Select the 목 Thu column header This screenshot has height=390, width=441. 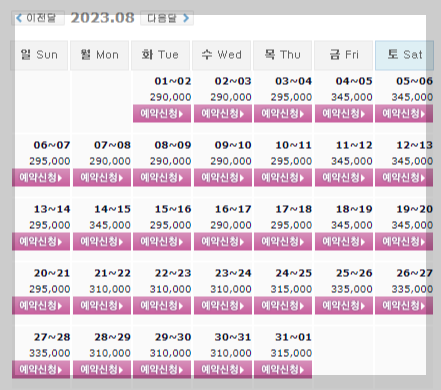point(282,55)
